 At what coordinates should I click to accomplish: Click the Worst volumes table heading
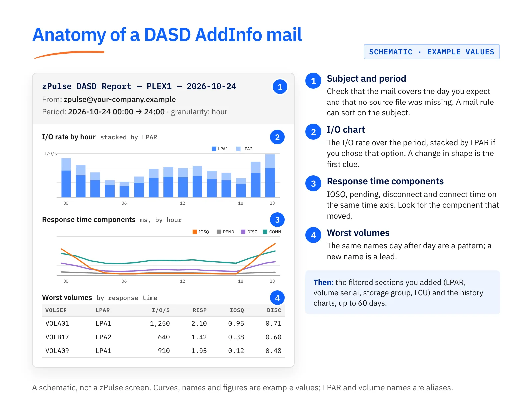point(67,298)
